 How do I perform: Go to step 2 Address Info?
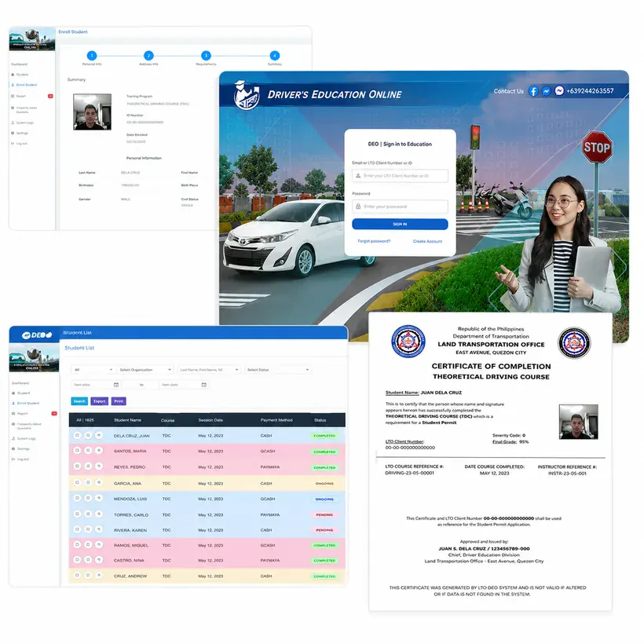(x=148, y=56)
